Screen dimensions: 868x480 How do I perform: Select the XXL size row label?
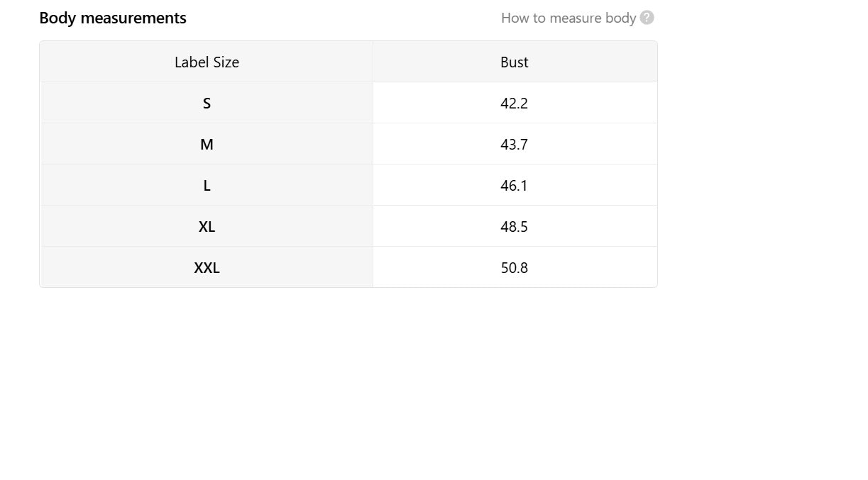pyautogui.click(x=207, y=268)
